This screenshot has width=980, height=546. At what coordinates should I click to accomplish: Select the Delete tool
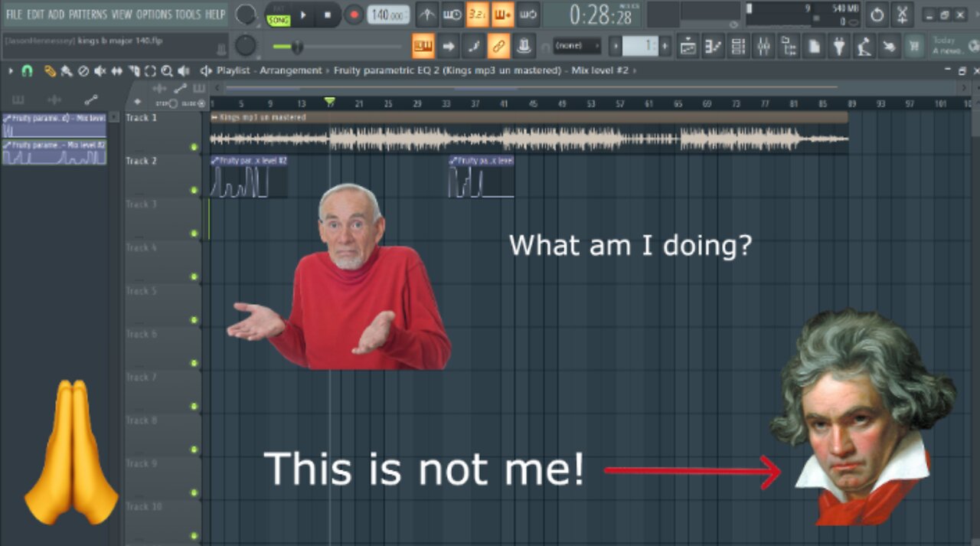[83, 70]
